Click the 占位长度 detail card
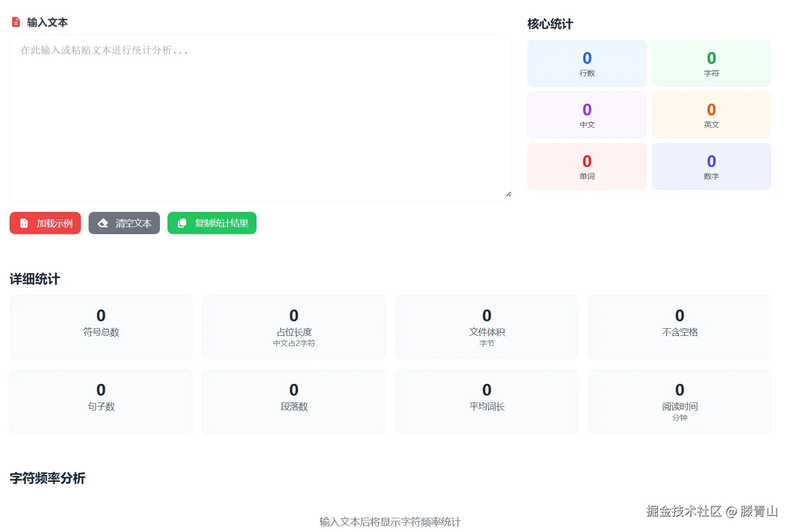The height and width of the screenshot is (532, 792). [x=294, y=327]
